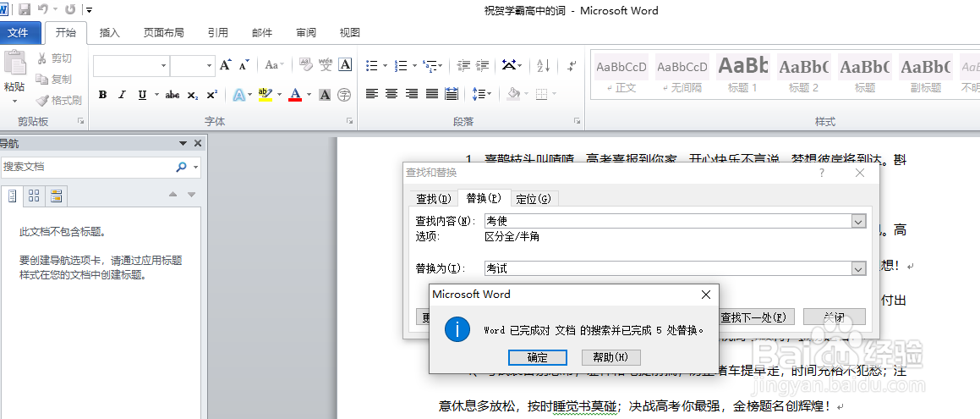Apply Italic formatting

tap(122, 95)
